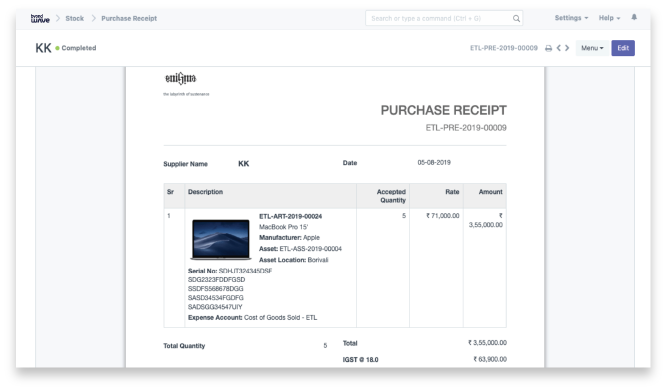Click the Edit button
666x390 pixels.
coord(623,48)
